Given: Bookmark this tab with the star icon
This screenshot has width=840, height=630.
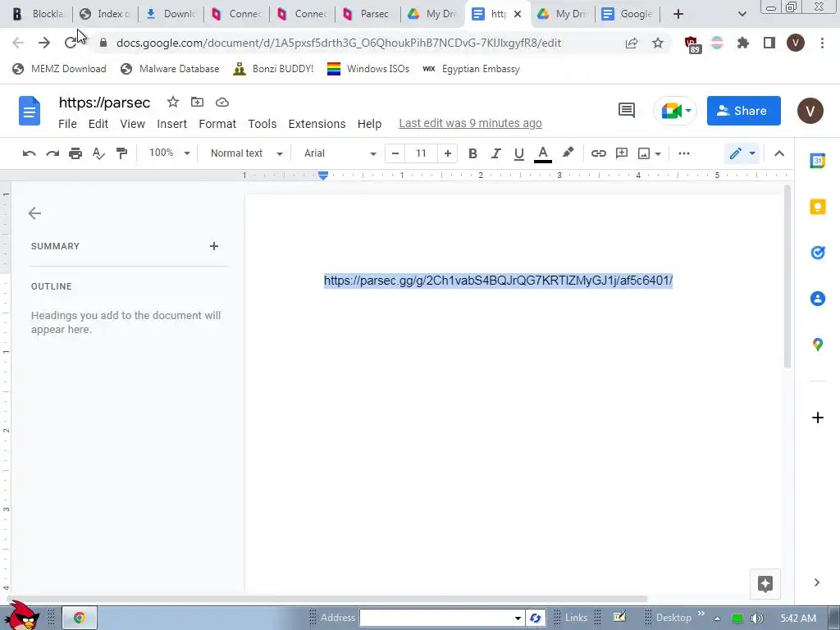Looking at the screenshot, I should 657,43.
